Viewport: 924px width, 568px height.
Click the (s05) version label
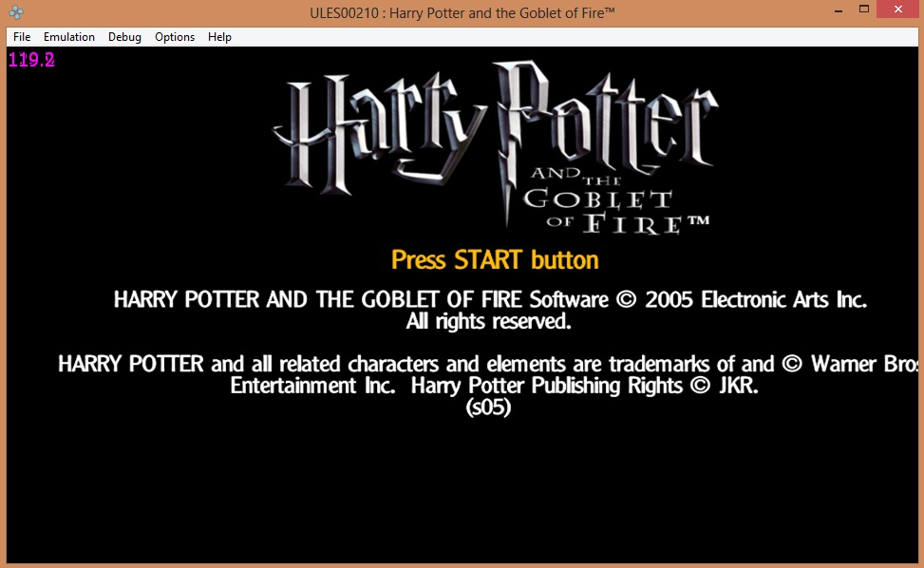[488, 407]
